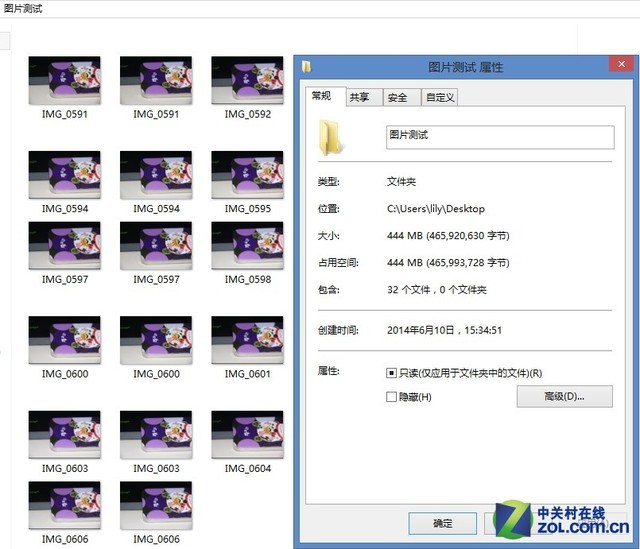Pick the IMG_0601 image thumbnail
The height and width of the screenshot is (549, 640).
pyautogui.click(x=247, y=340)
